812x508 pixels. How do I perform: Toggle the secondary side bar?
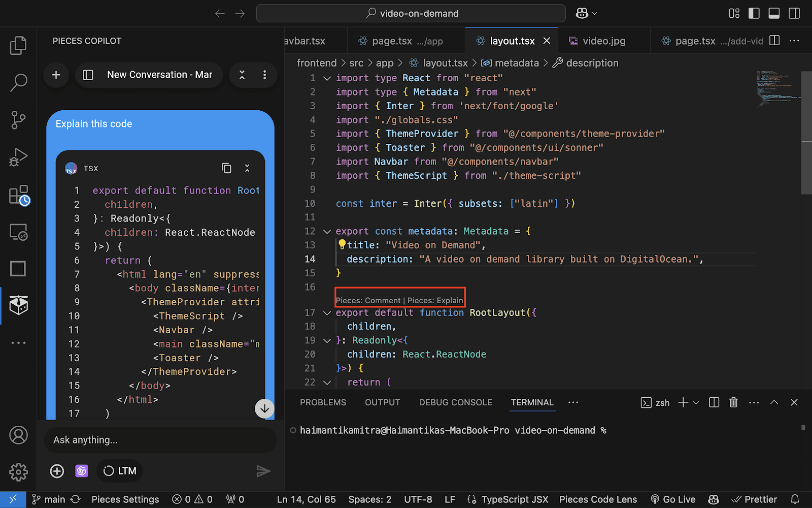[794, 14]
